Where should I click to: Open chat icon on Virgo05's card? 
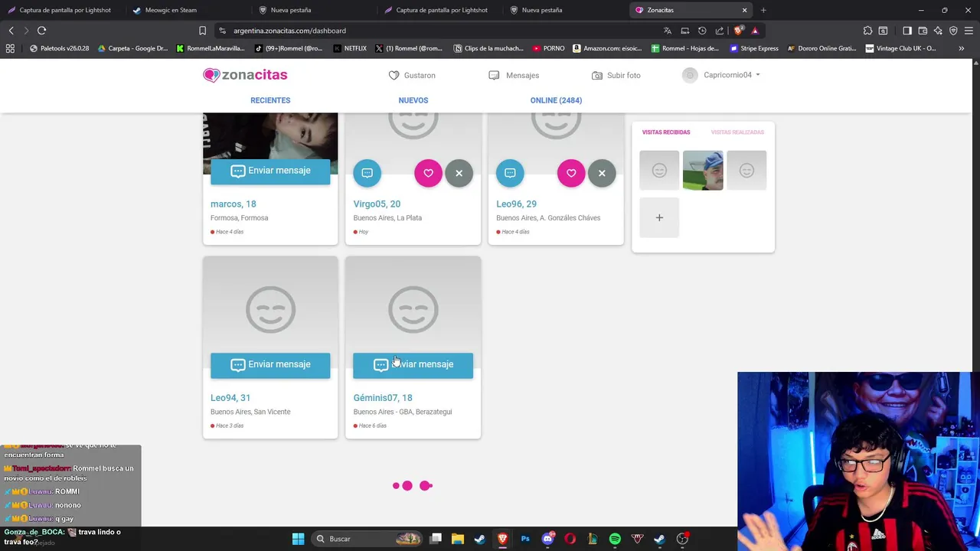coord(367,173)
